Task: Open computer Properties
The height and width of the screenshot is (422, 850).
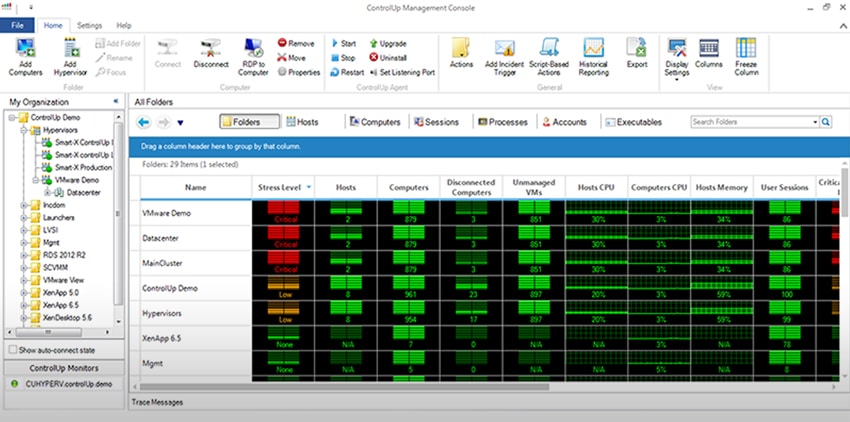Action: [299, 72]
